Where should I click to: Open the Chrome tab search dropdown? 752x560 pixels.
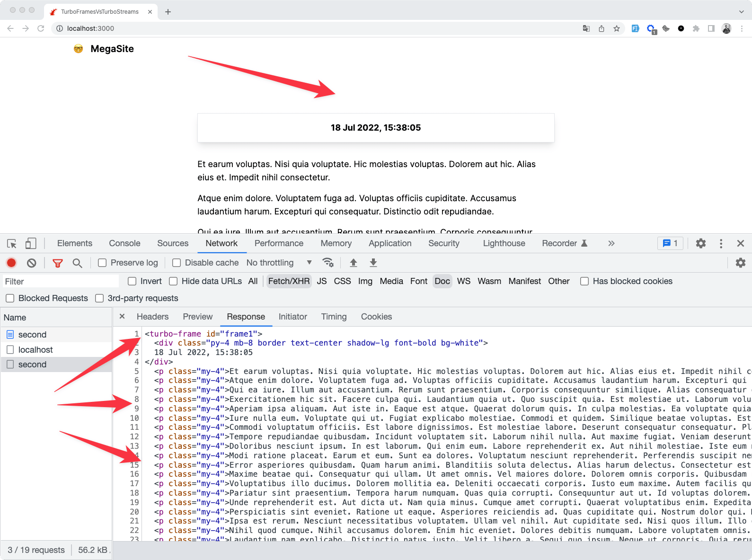[x=741, y=11]
